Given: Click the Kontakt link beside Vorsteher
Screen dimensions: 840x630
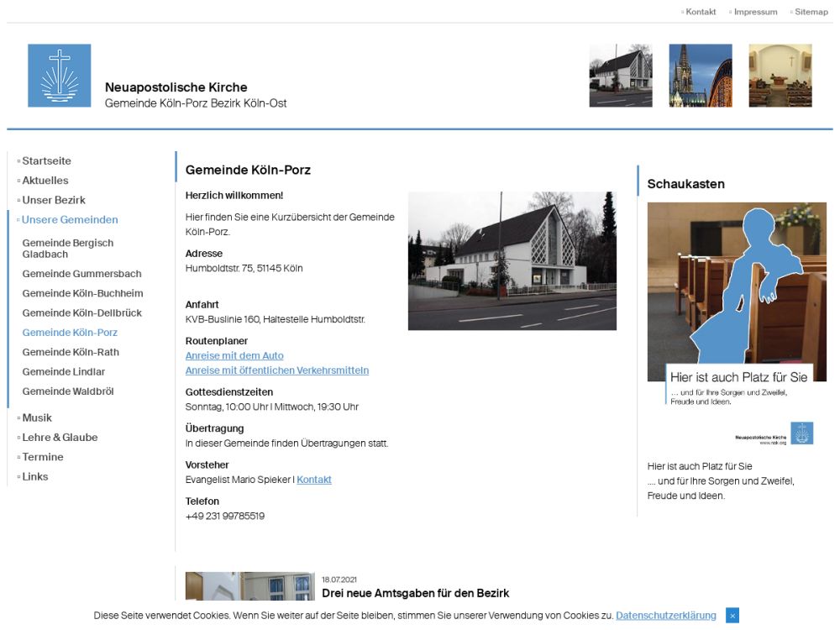Looking at the screenshot, I should [x=313, y=480].
